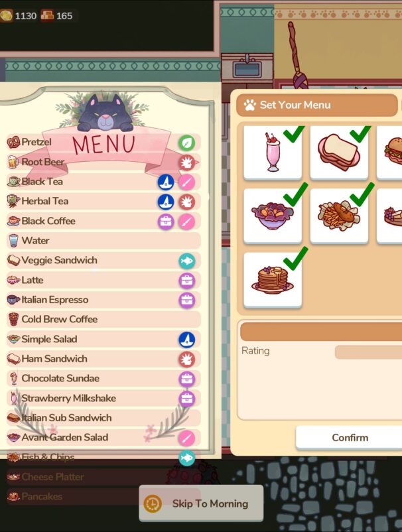Click the teal fish icon on Veggie Sandwich
Viewport: 402px width, 532px height.
coord(186,261)
